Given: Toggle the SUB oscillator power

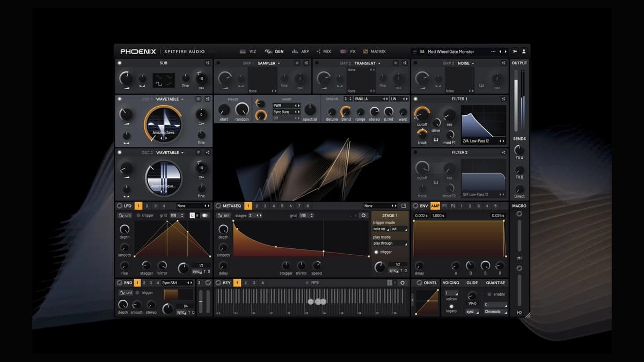Looking at the screenshot, I should 119,63.
